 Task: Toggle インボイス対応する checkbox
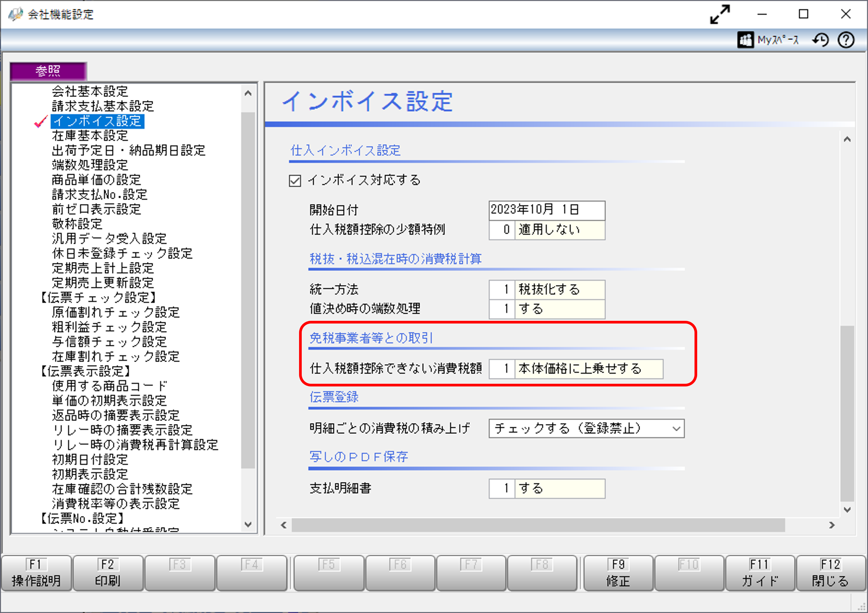click(x=295, y=180)
